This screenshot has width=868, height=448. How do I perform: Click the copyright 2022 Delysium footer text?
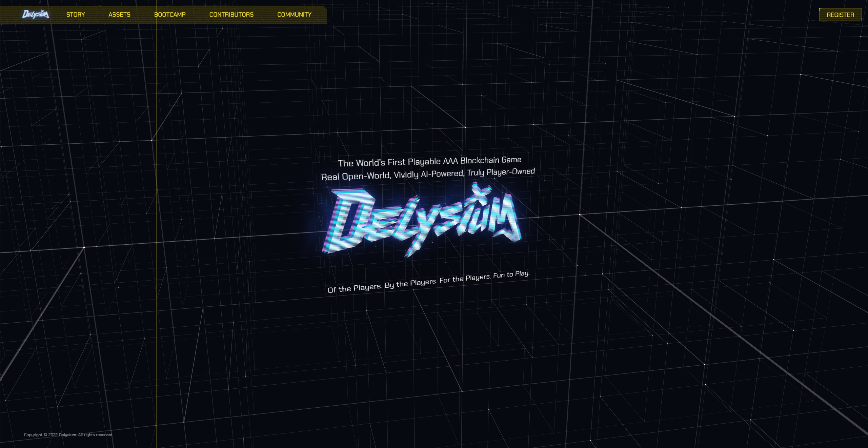[50, 435]
